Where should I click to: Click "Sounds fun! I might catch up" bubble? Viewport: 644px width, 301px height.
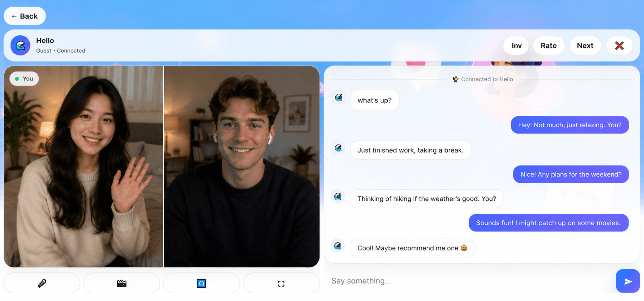tap(548, 223)
